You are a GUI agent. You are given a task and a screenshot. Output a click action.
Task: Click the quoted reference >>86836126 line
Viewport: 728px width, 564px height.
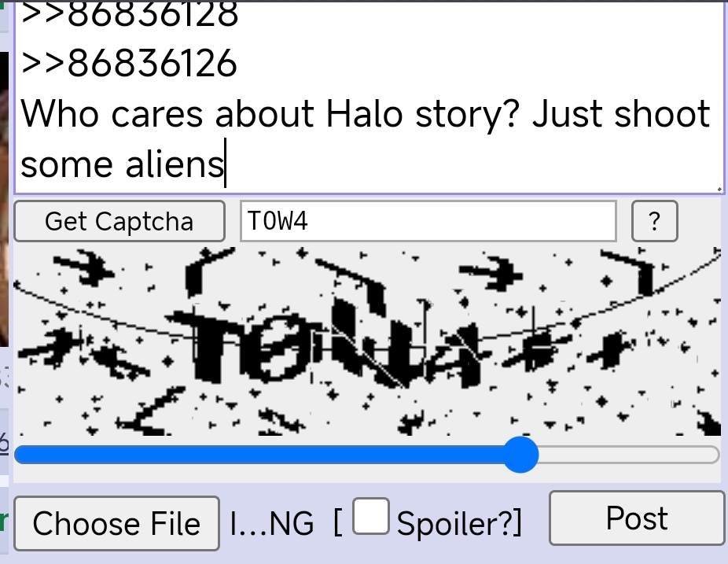(130, 63)
